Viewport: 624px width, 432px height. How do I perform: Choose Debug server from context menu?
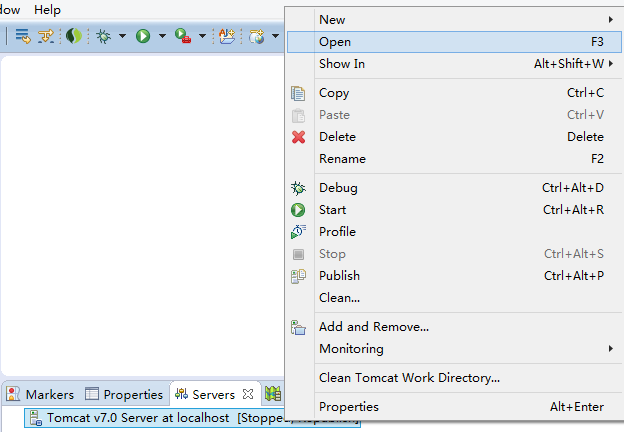(454, 188)
